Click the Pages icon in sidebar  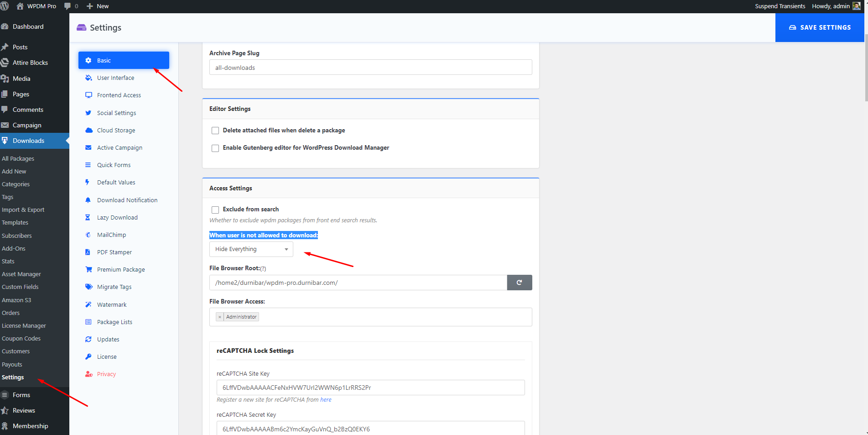click(5, 94)
